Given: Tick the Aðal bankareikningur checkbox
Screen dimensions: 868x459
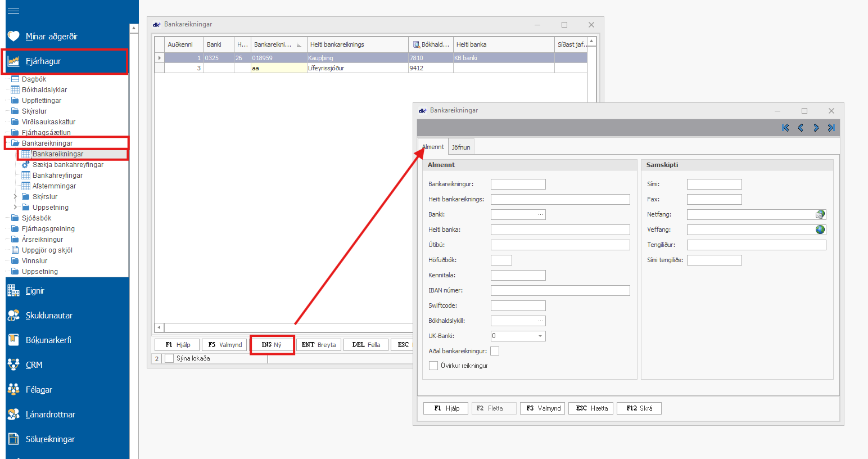Looking at the screenshot, I should 495,351.
